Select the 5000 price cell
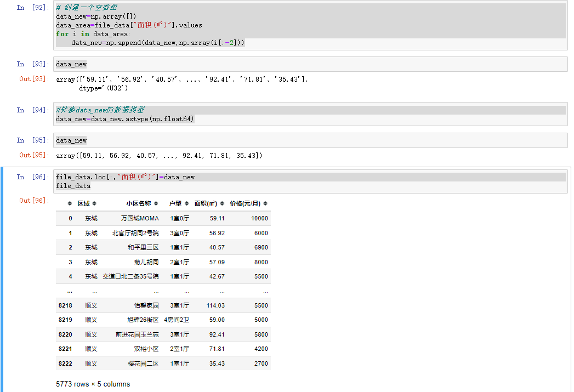The image size is (574, 392). pyautogui.click(x=261, y=320)
